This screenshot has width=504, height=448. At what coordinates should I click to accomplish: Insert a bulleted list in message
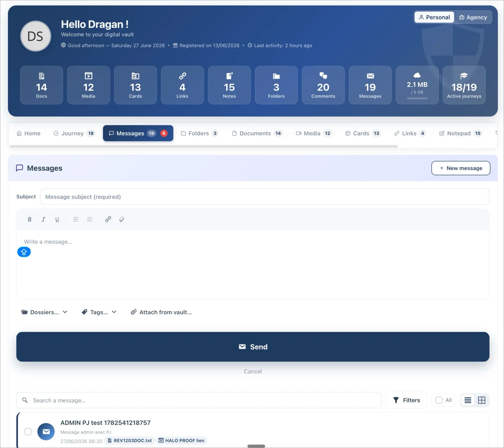(76, 219)
